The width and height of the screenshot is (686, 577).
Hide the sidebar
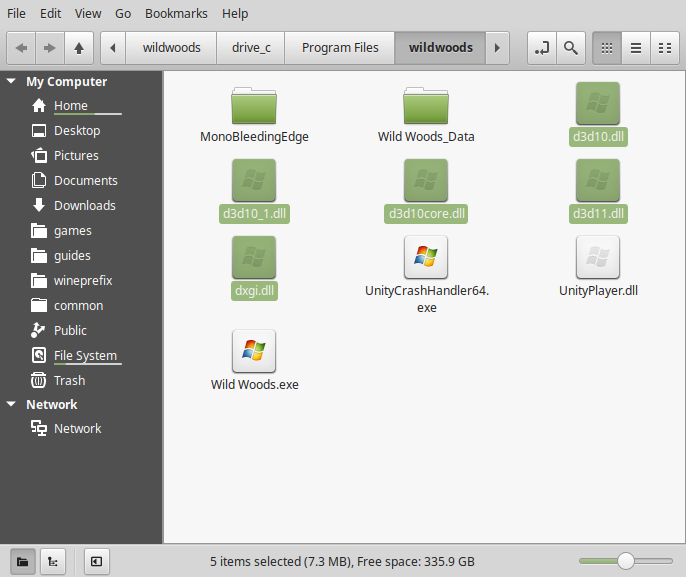[x=97, y=561]
